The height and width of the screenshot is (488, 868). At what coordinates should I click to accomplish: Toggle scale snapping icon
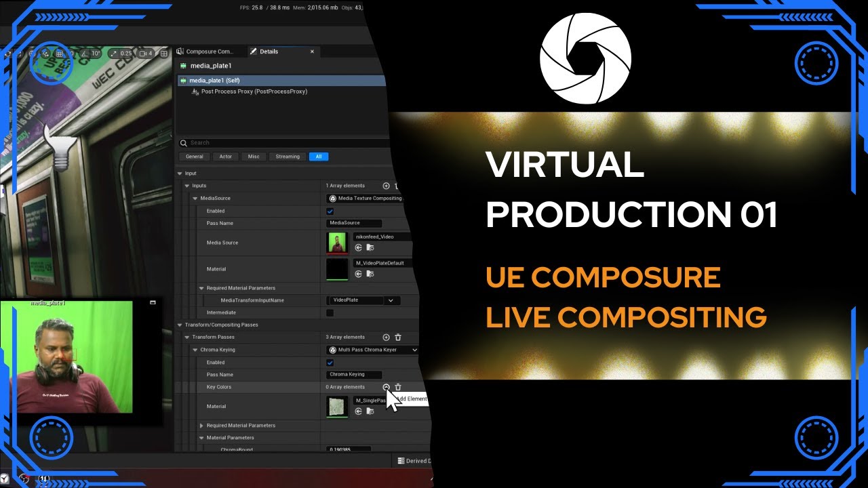[114, 54]
